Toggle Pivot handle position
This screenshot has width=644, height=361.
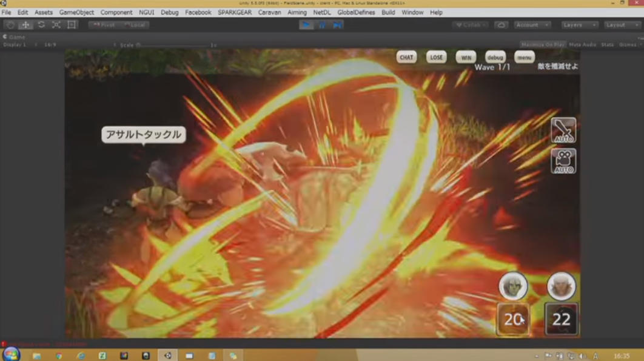tap(104, 25)
